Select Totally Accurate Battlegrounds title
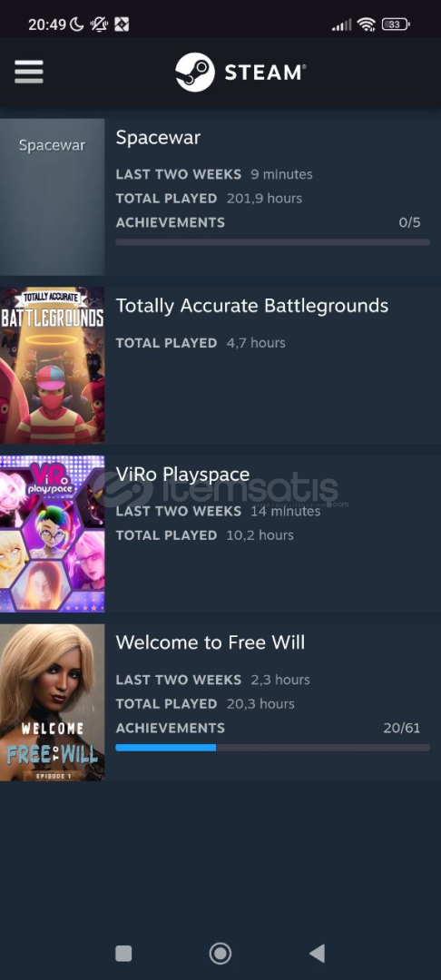Viewport: 441px width, 980px height. point(251,307)
